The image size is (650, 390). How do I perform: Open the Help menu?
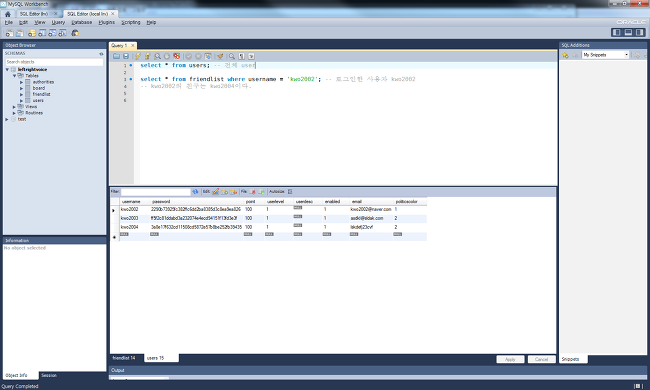151,22
